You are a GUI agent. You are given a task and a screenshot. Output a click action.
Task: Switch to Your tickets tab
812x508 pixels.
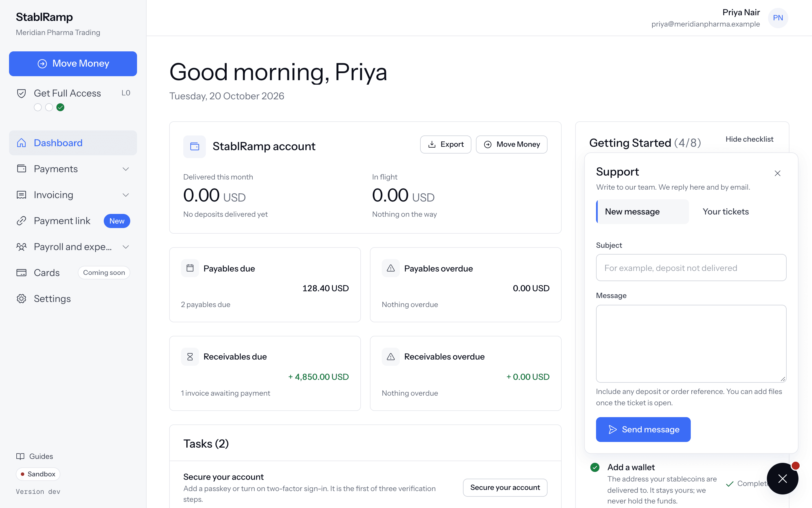(x=725, y=212)
